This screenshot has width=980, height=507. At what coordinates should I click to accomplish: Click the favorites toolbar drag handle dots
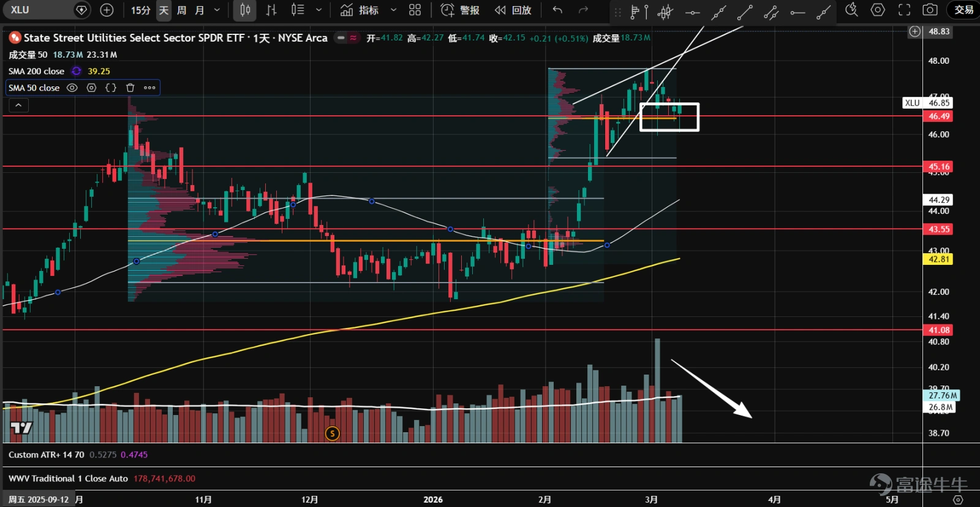point(617,11)
